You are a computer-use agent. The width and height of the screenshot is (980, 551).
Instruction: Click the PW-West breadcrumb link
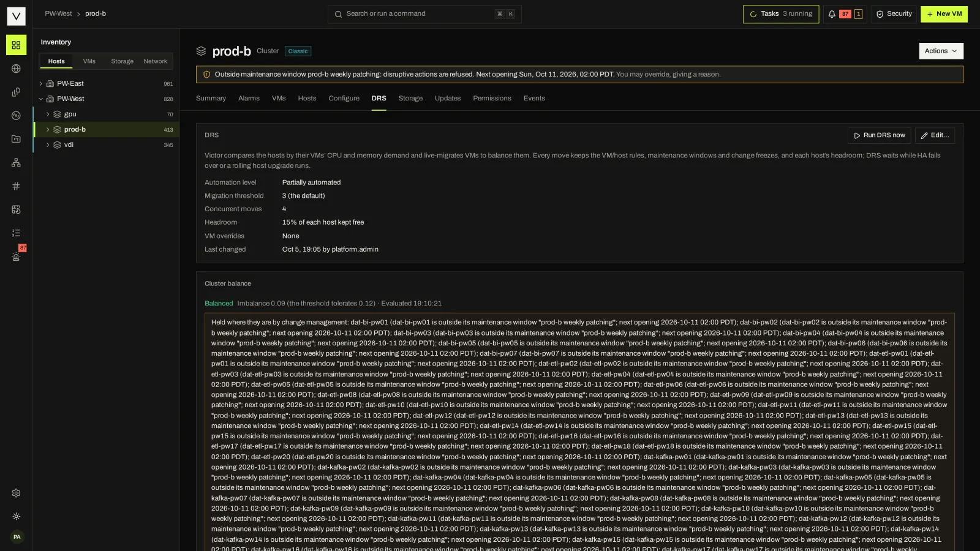tap(58, 13)
